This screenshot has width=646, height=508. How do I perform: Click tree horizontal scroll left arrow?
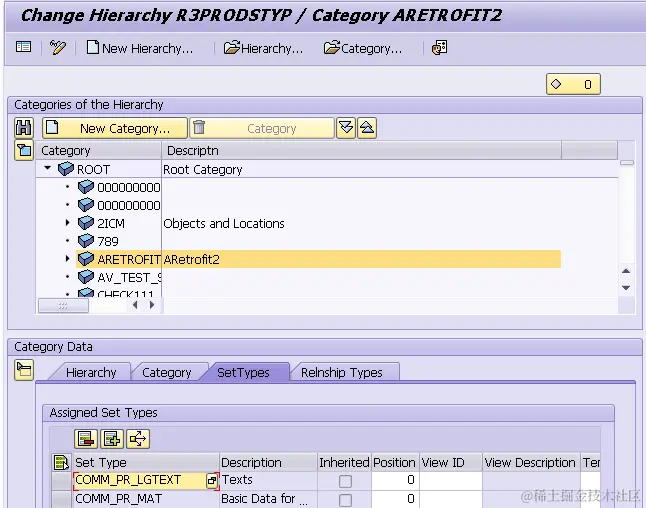[x=135, y=305]
